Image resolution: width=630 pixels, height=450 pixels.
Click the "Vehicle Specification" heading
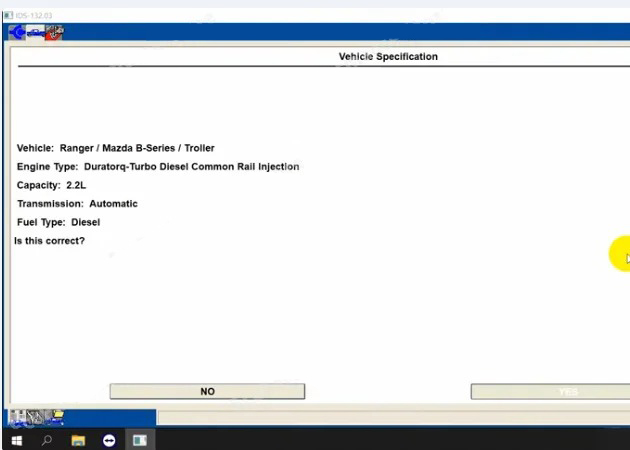pos(388,57)
